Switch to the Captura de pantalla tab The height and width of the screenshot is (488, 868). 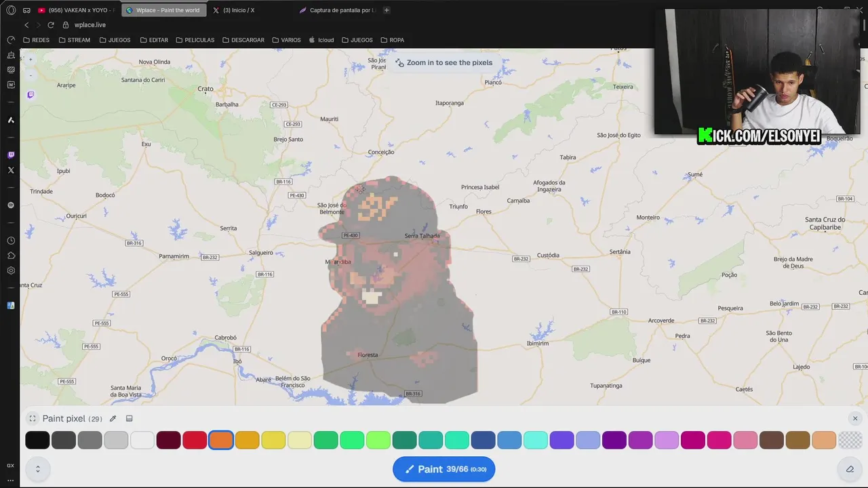(x=337, y=10)
